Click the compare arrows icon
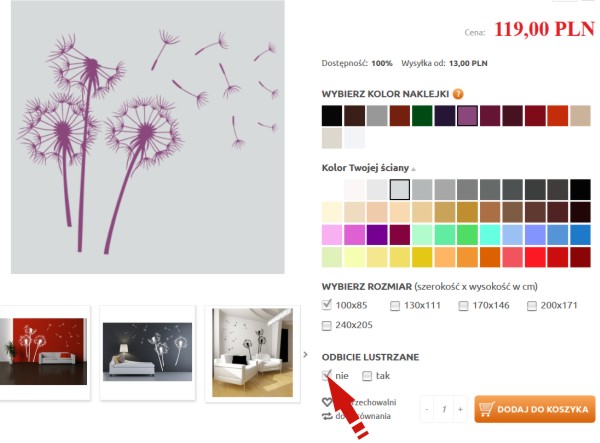The width and height of the screenshot is (600, 443). pos(327,416)
